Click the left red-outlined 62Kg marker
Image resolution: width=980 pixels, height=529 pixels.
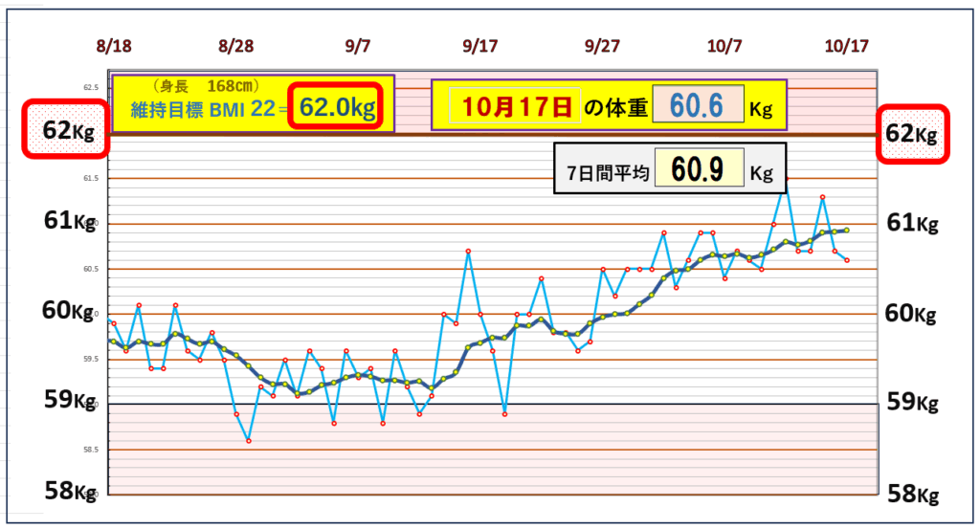coord(64,131)
